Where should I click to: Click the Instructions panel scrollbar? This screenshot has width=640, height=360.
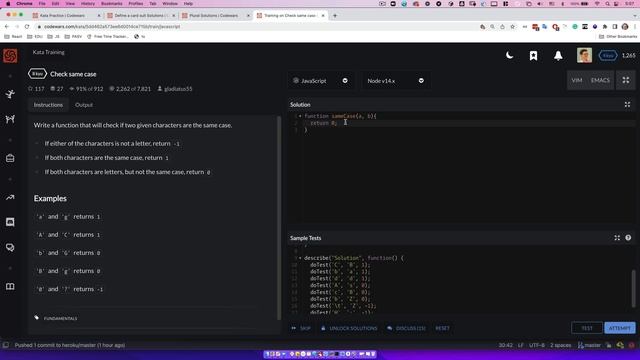279,218
